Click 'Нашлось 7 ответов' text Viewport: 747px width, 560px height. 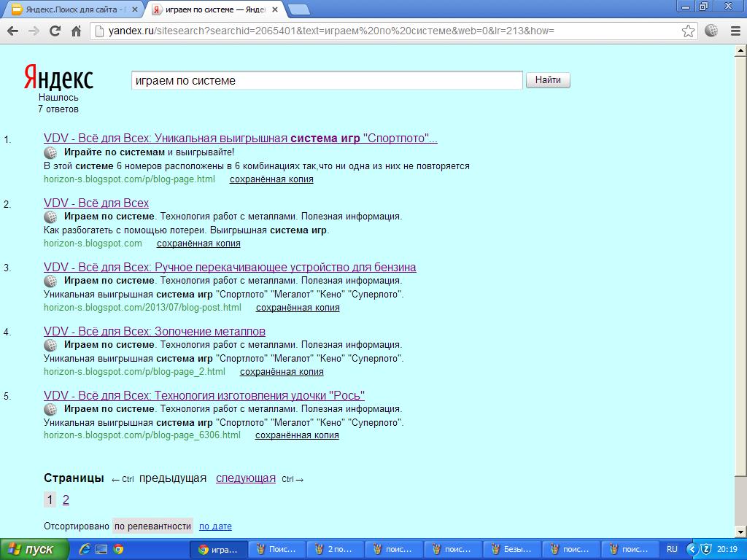tap(58, 104)
